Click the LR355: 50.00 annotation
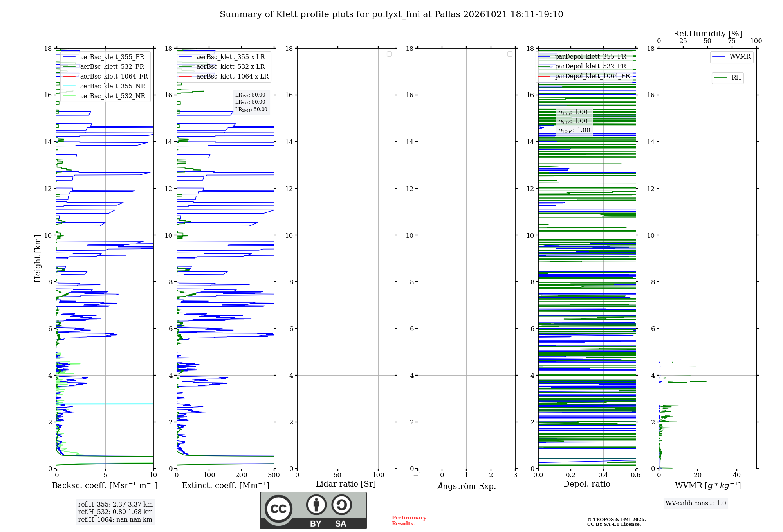This screenshot has width=783, height=532. pyautogui.click(x=250, y=95)
